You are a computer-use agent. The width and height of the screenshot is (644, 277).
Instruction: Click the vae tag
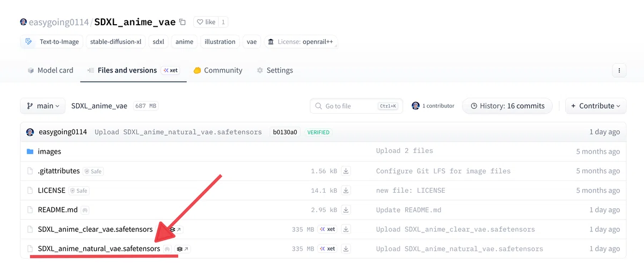pyautogui.click(x=252, y=42)
